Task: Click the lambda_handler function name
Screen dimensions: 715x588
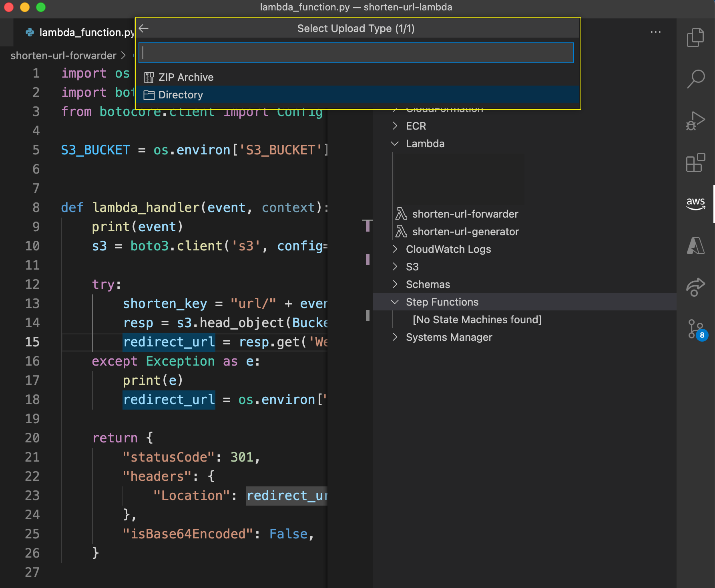Action: coord(146,208)
